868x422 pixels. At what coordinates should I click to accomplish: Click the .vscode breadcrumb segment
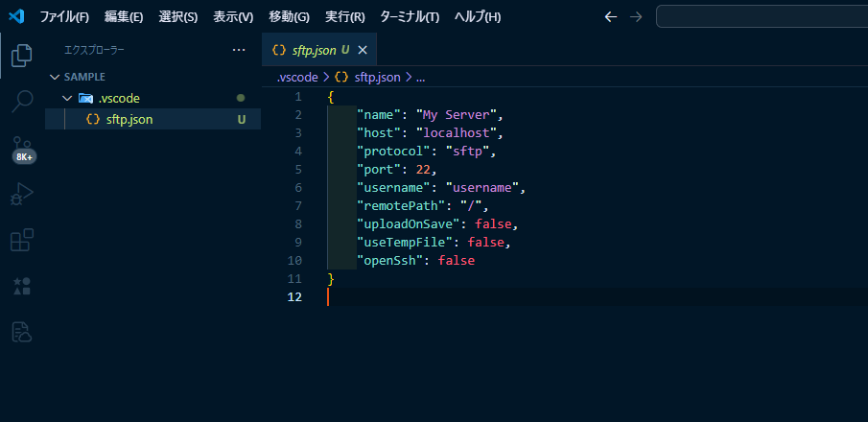[297, 78]
